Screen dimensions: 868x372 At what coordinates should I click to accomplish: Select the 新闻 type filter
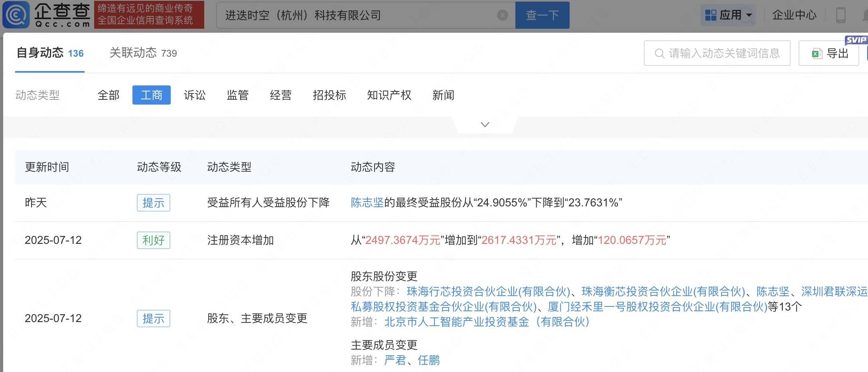coord(444,95)
